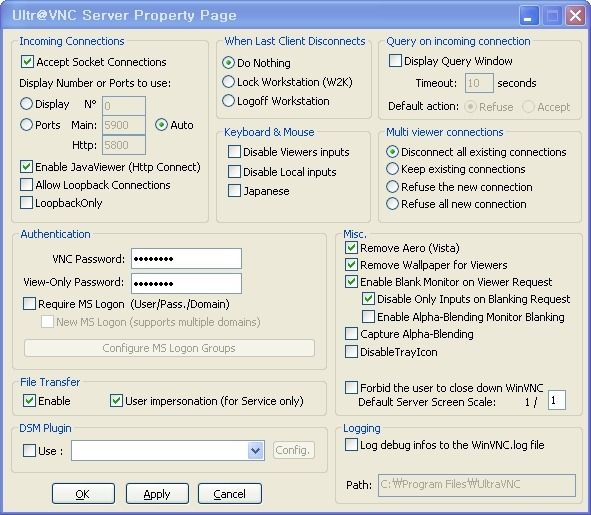Check Forbid the user to close down WinVNC

click(351, 388)
